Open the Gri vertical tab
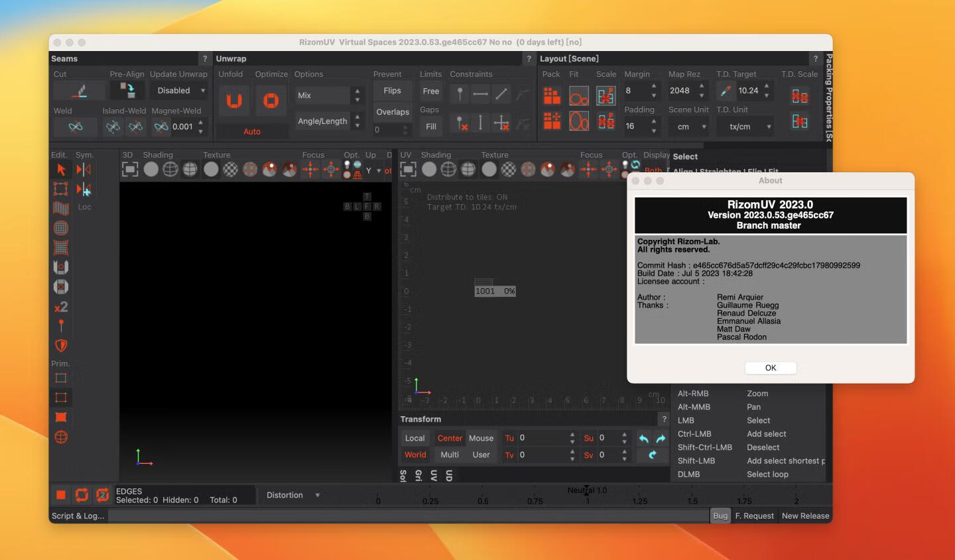The width and height of the screenshot is (955, 560). pos(418,476)
